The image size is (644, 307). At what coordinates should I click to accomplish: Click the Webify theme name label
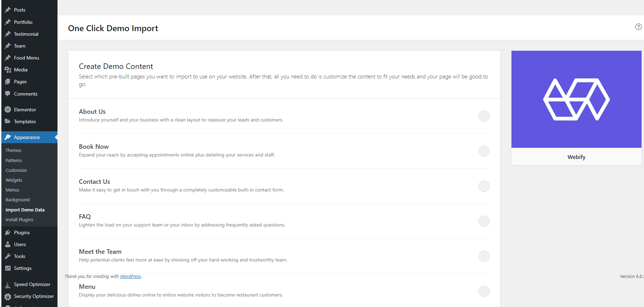(576, 157)
